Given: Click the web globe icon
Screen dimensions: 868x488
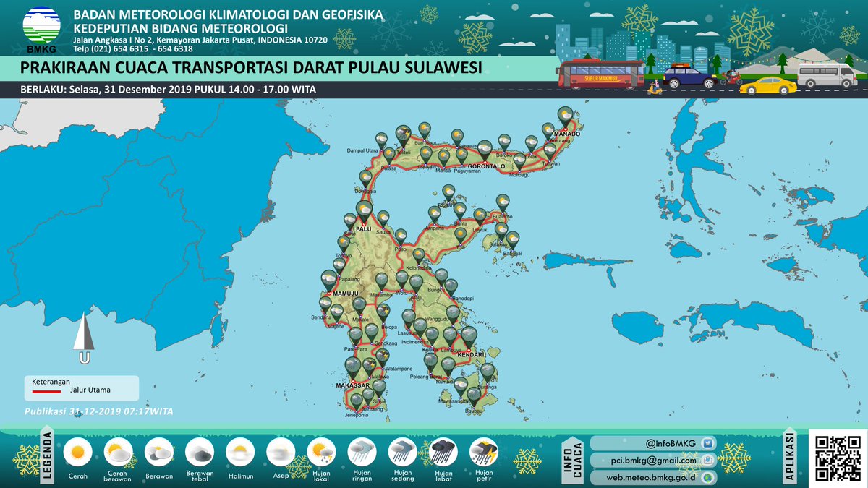Looking at the screenshot, I should 708,476.
